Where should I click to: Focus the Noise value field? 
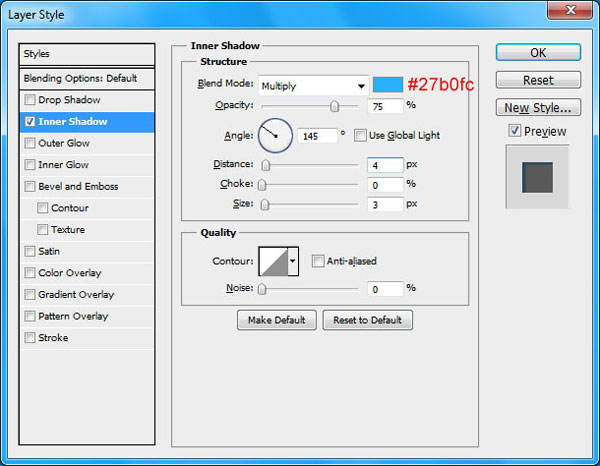[x=385, y=289]
